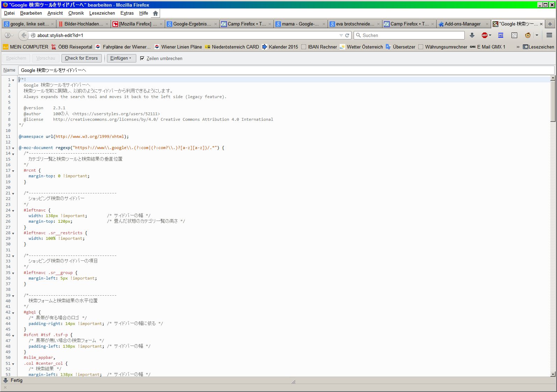The image size is (557, 392).
Task: Open the Lesezeichen menu in the menu bar
Action: click(102, 13)
